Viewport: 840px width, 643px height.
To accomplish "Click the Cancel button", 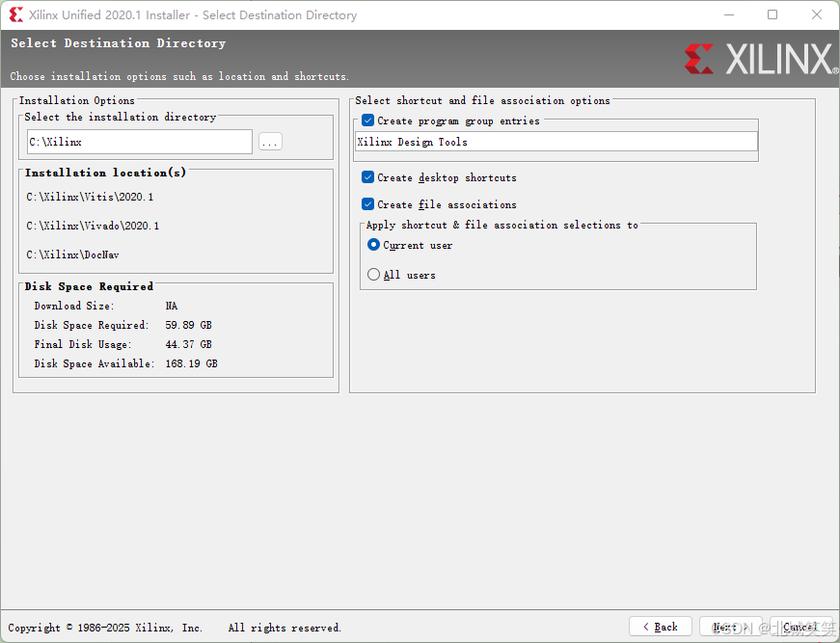I will click(800, 627).
